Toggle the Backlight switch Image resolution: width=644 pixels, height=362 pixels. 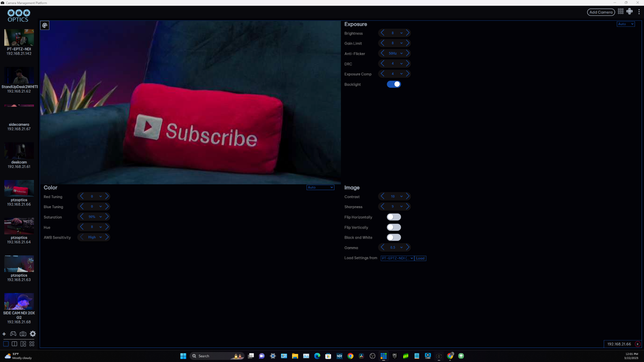[394, 84]
